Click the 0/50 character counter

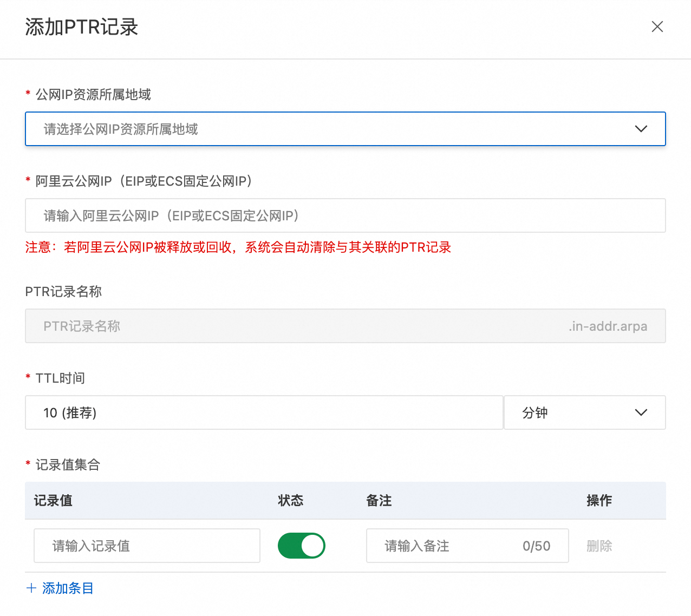(537, 546)
